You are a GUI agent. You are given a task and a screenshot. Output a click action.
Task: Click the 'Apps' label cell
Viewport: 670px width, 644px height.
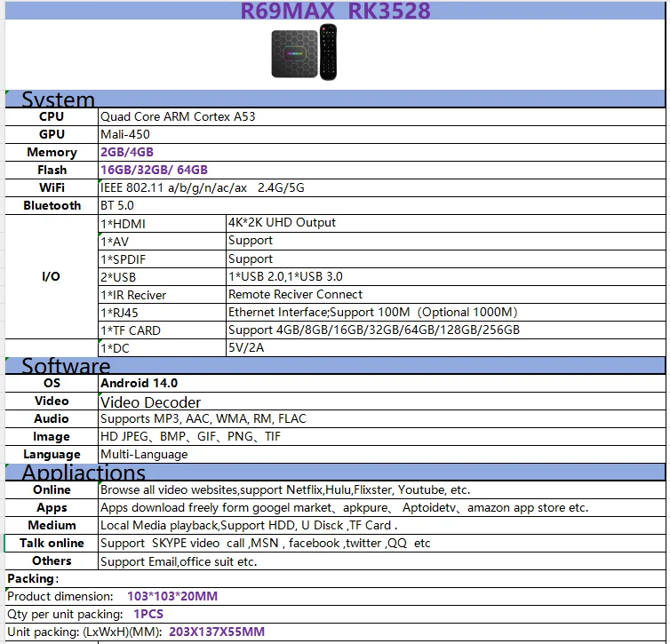[52, 508]
